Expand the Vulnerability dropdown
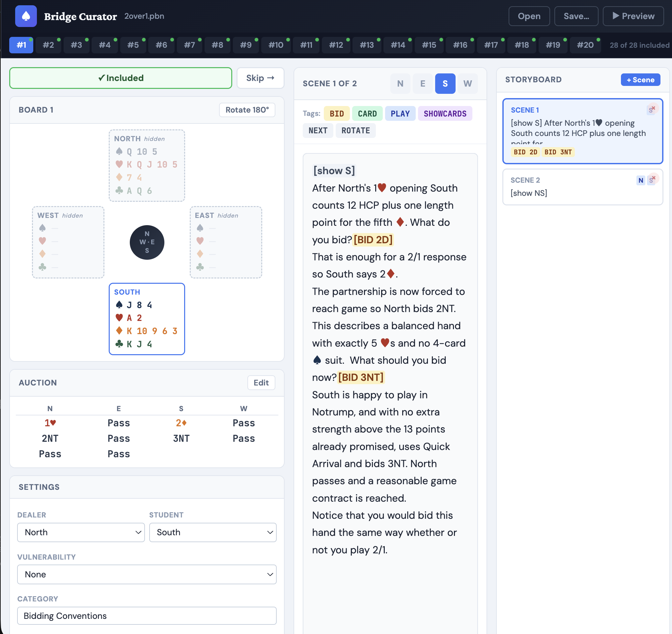Viewport: 672px width, 634px height. 147,574
